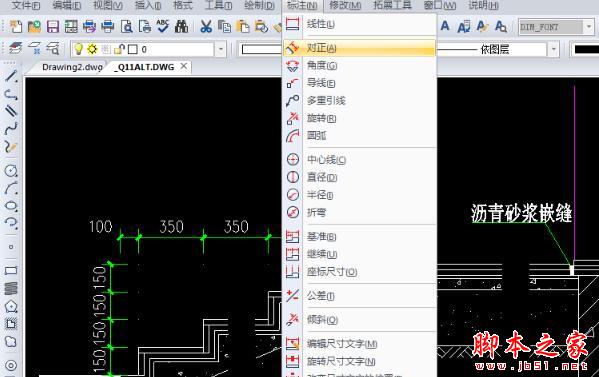The width and height of the screenshot is (599, 377).
Task: Select the Circle tool in left toolbar
Action: click(11, 170)
